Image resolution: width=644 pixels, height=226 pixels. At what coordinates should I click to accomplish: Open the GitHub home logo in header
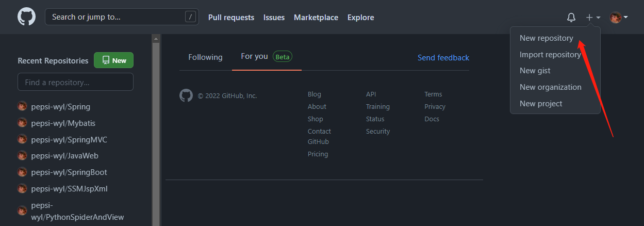[27, 17]
